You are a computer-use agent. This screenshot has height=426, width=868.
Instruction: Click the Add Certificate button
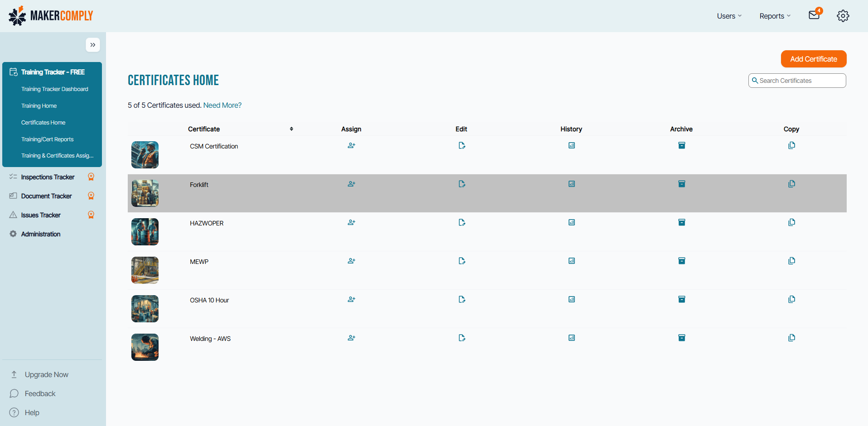814,59
